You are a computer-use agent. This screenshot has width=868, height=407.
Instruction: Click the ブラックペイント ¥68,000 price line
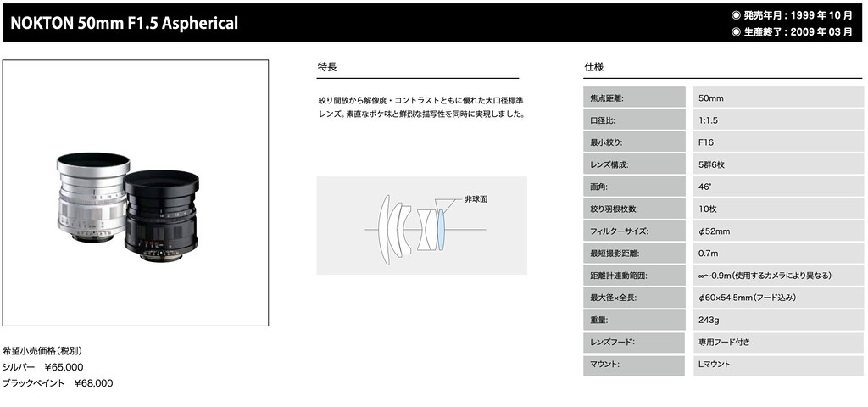58,383
